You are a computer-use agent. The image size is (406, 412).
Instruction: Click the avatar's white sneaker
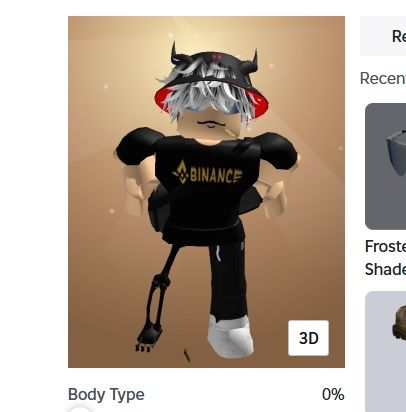(230, 336)
